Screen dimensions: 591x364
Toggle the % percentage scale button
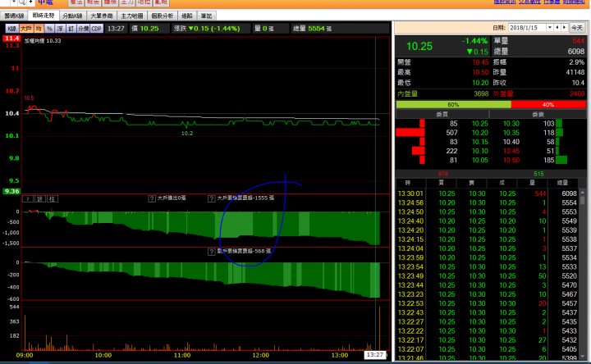point(49,29)
